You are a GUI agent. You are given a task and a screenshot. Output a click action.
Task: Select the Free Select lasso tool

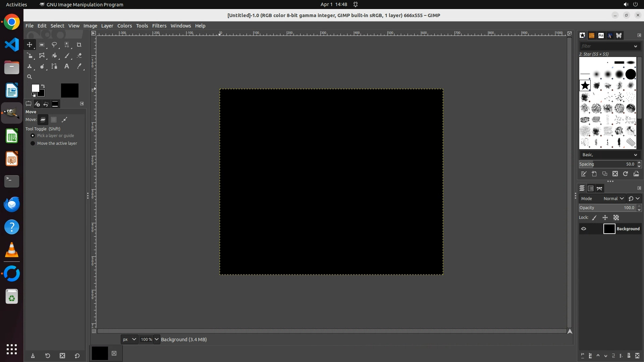tap(54, 45)
